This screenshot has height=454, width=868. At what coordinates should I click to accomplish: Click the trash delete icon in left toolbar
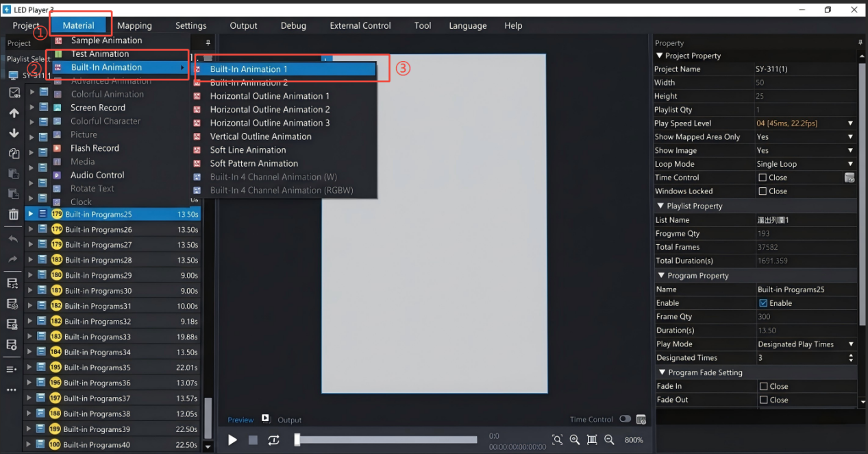(13, 214)
